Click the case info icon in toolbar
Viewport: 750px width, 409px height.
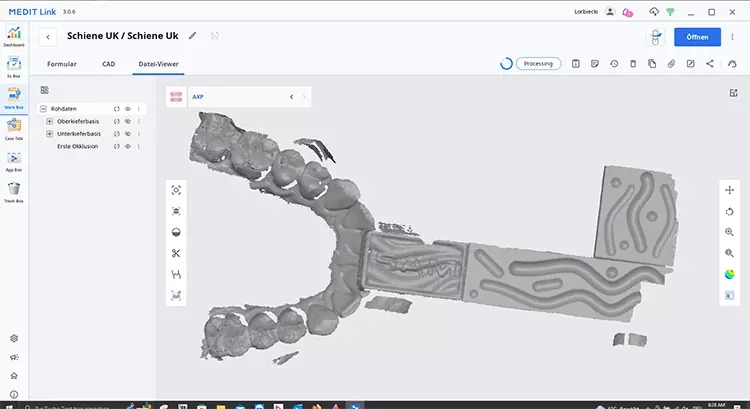pyautogui.click(x=576, y=64)
